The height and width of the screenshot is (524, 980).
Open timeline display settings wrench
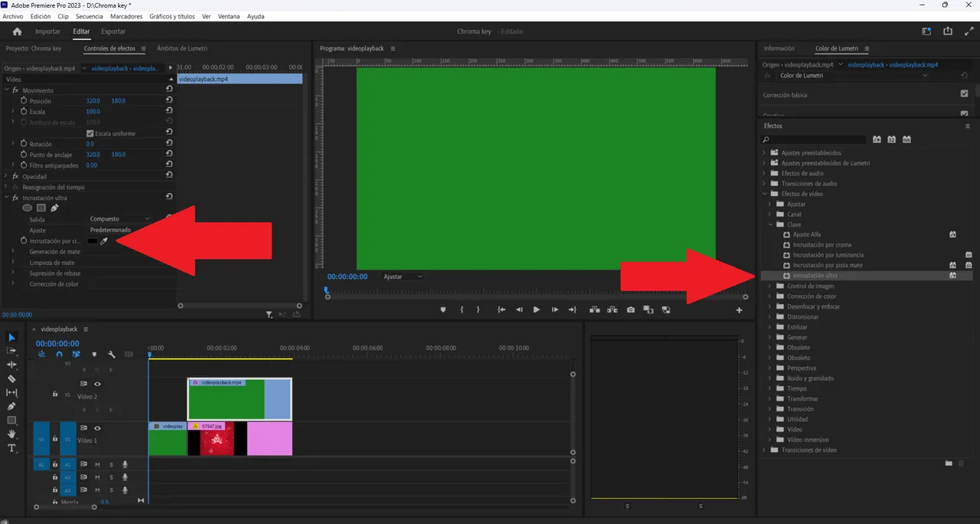(112, 354)
